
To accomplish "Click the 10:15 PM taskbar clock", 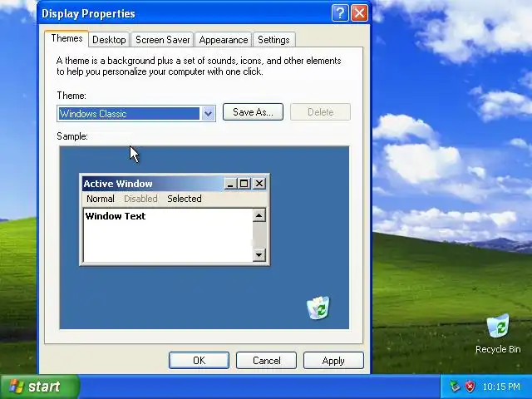I will point(501,387).
